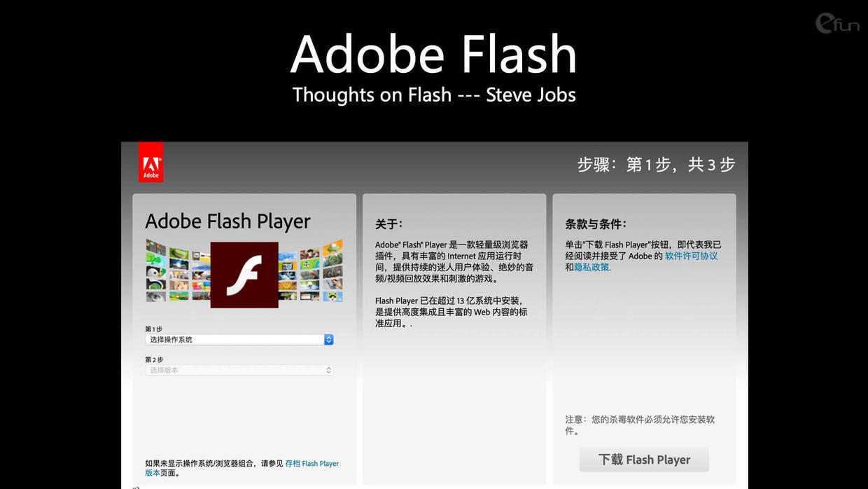Screen dimensions: 868x489
Task: Click the 条款与条件 section heading
Action: click(x=596, y=224)
